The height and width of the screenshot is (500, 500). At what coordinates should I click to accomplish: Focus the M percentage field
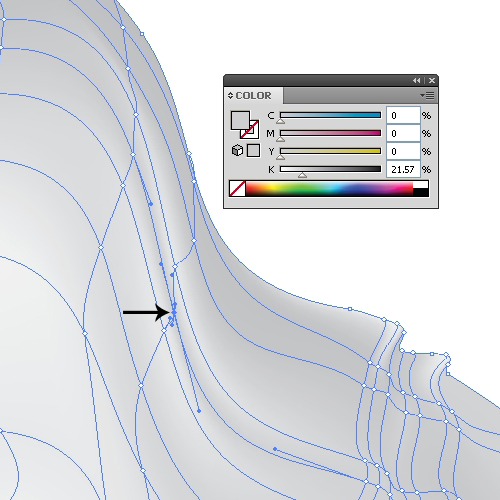(403, 133)
